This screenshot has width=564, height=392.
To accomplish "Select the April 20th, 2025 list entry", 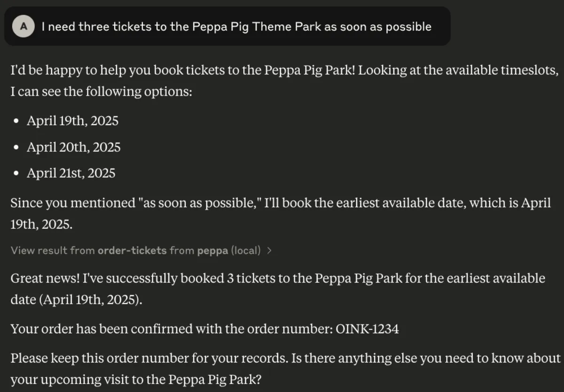I will click(x=73, y=148).
